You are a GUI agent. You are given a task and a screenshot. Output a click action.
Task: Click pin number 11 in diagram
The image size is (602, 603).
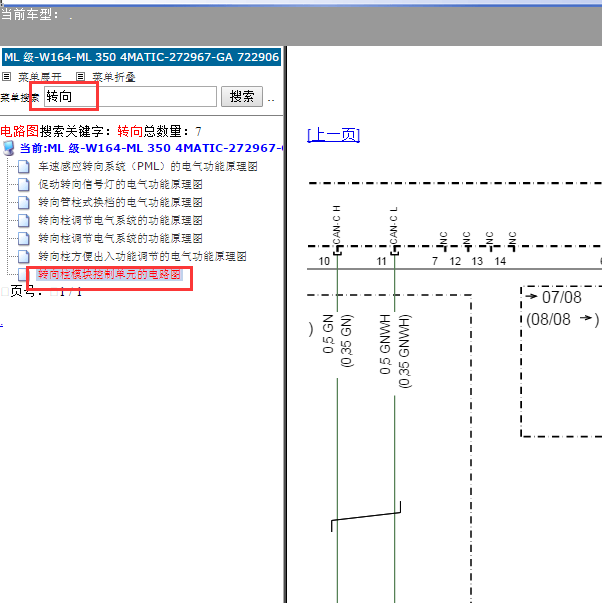[x=381, y=262]
